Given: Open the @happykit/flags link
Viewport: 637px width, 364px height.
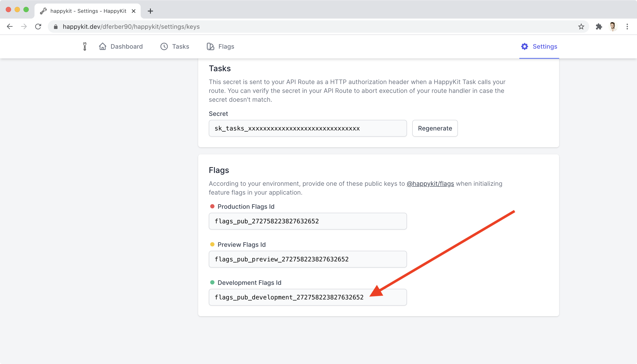Looking at the screenshot, I should [430, 184].
